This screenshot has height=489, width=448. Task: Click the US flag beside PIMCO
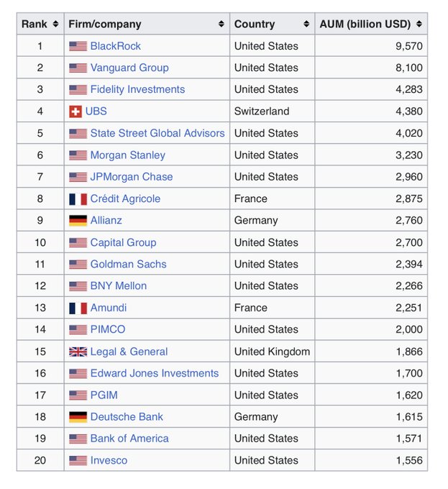78,329
